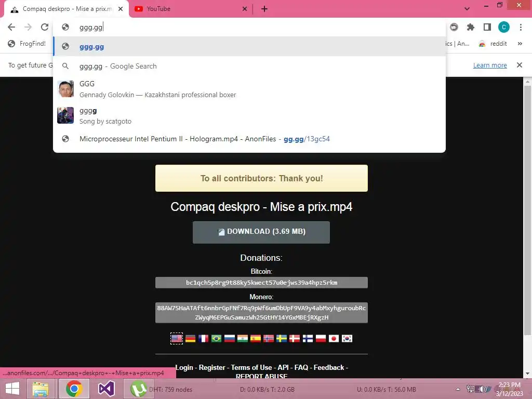Viewport: 532px width, 399px height.
Task: Switch language with the Japanese flag
Action: 334,339
